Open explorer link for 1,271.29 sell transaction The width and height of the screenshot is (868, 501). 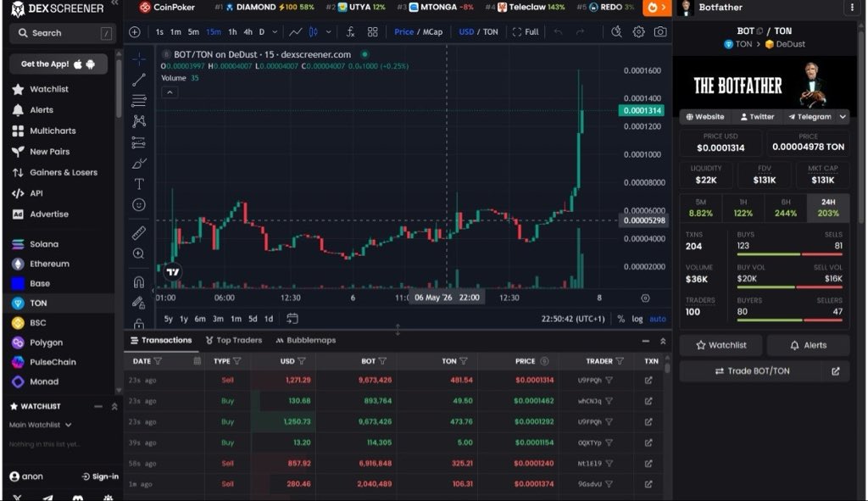coord(648,381)
